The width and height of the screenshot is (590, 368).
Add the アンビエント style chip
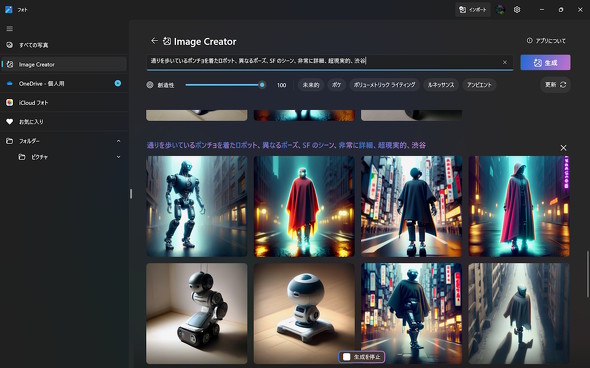coord(479,85)
